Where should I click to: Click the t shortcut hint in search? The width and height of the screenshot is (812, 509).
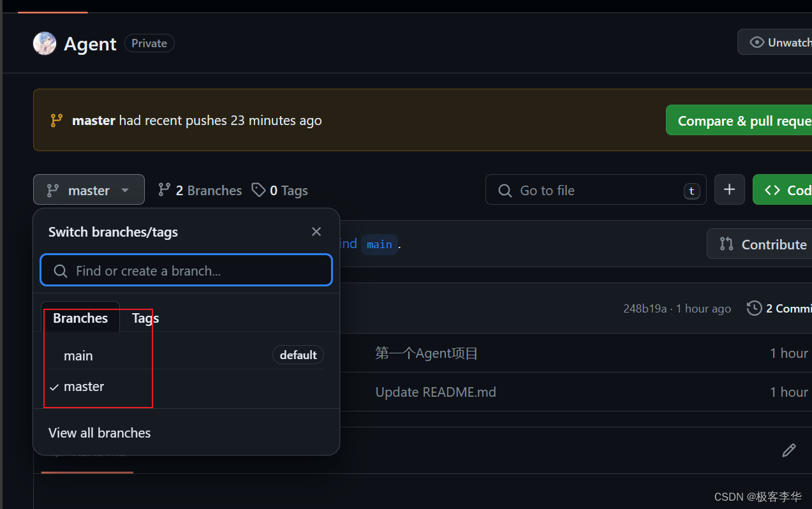(x=691, y=191)
